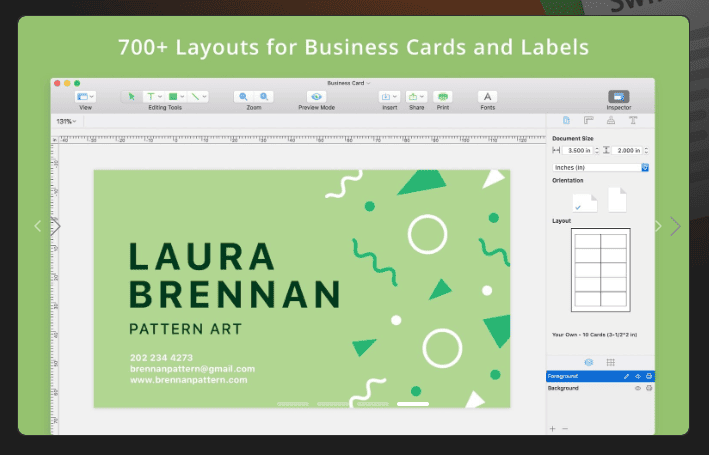
Task: Switch to the Document inspector tab
Action: (566, 120)
